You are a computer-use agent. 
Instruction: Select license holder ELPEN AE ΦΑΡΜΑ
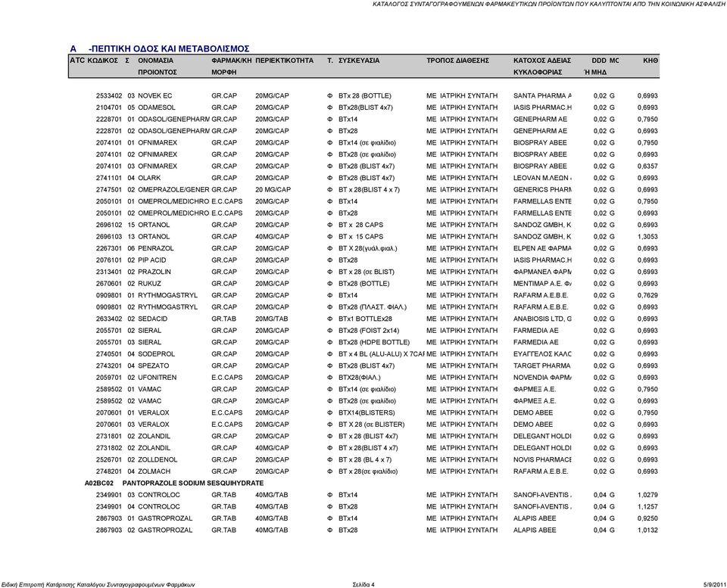pos(542,248)
